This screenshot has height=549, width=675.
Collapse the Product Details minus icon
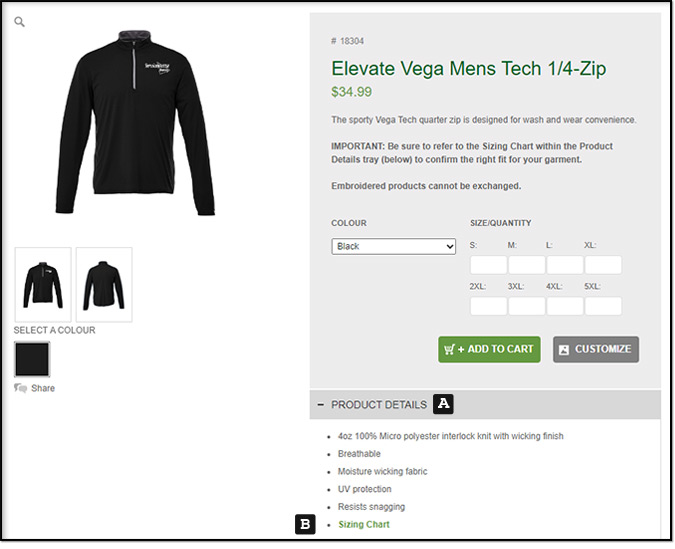click(320, 405)
